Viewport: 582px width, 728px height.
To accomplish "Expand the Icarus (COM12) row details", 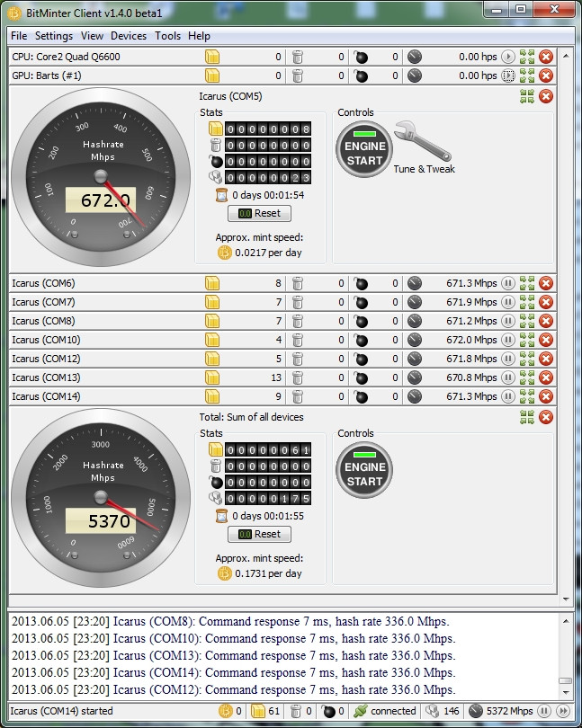I will (x=527, y=359).
